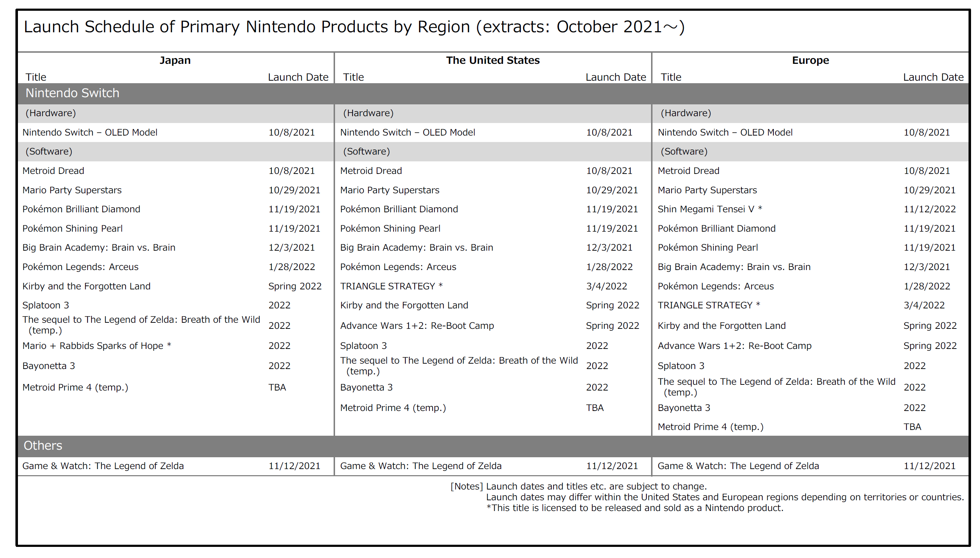The height and width of the screenshot is (558, 980).
Task: Click Japan's (Hardware) subsection label
Action: pos(51,113)
